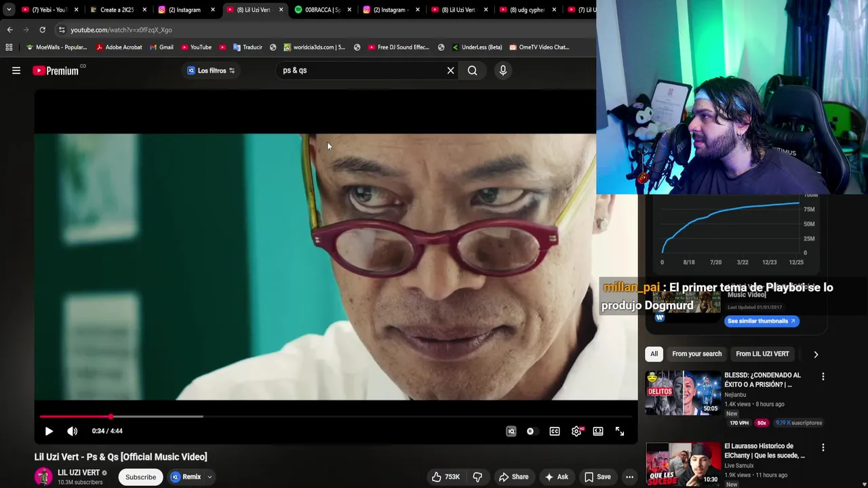The width and height of the screenshot is (868, 488).
Task: Expand the dropdown arrow next to Remix
Action: [x=210, y=477]
